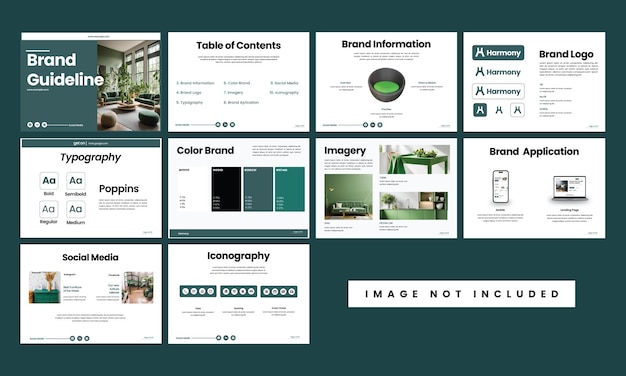Click the plant room photo in Social Media
The image size is (626, 376).
pyautogui.click(x=137, y=287)
